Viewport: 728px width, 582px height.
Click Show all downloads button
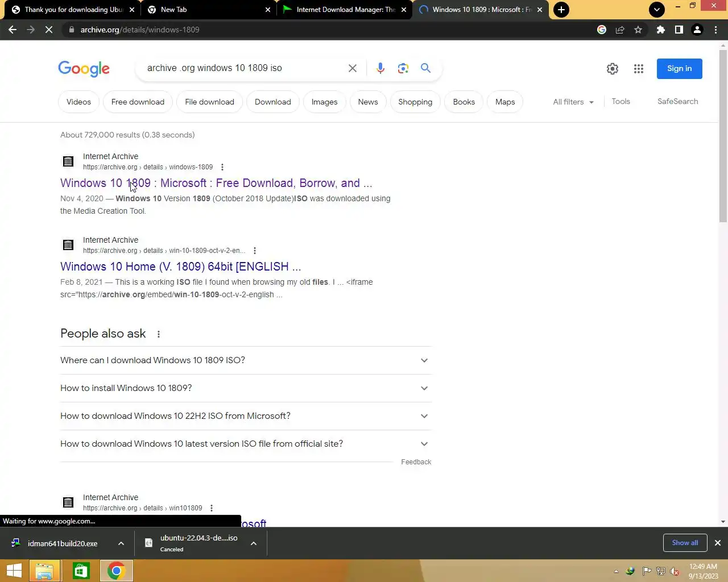pyautogui.click(x=685, y=543)
